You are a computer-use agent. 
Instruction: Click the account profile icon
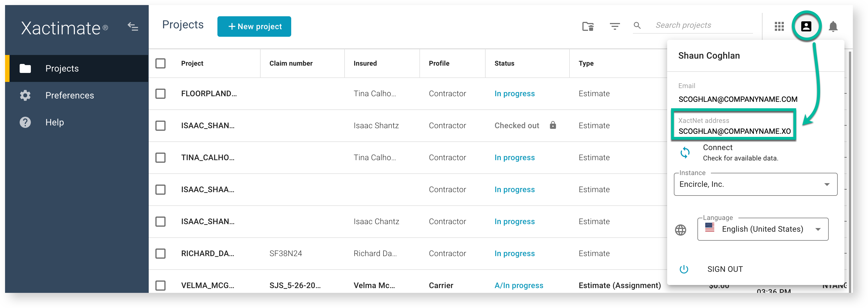(806, 26)
